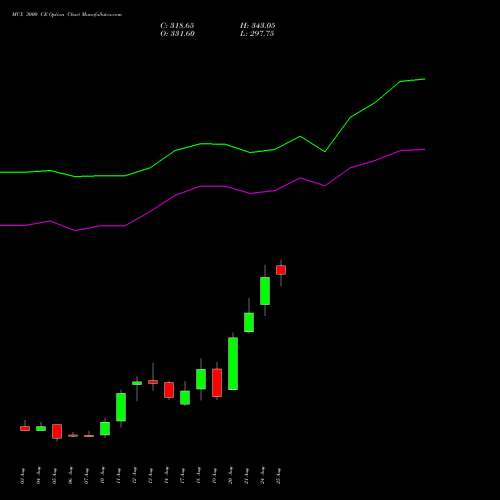Select the green candlestick for 11 Aug
Image resolution: width=500 pixels, height=500 pixels.
click(121, 407)
